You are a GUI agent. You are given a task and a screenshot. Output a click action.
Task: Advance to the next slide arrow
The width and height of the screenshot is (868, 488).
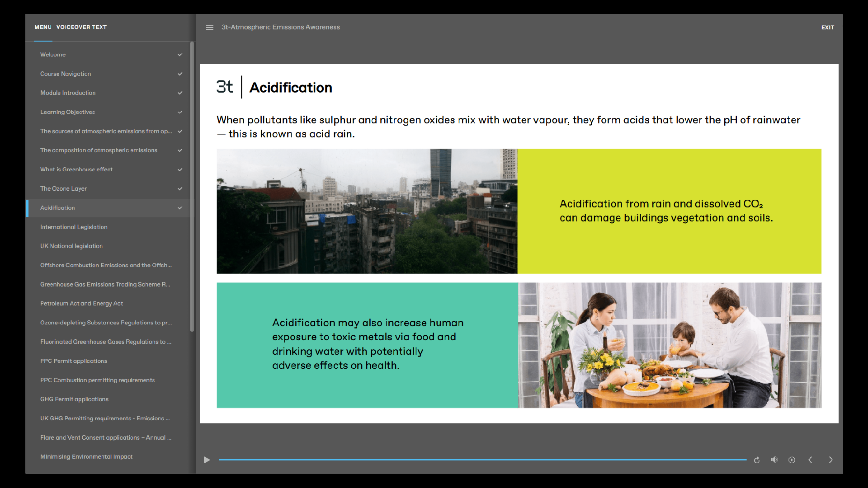830,460
